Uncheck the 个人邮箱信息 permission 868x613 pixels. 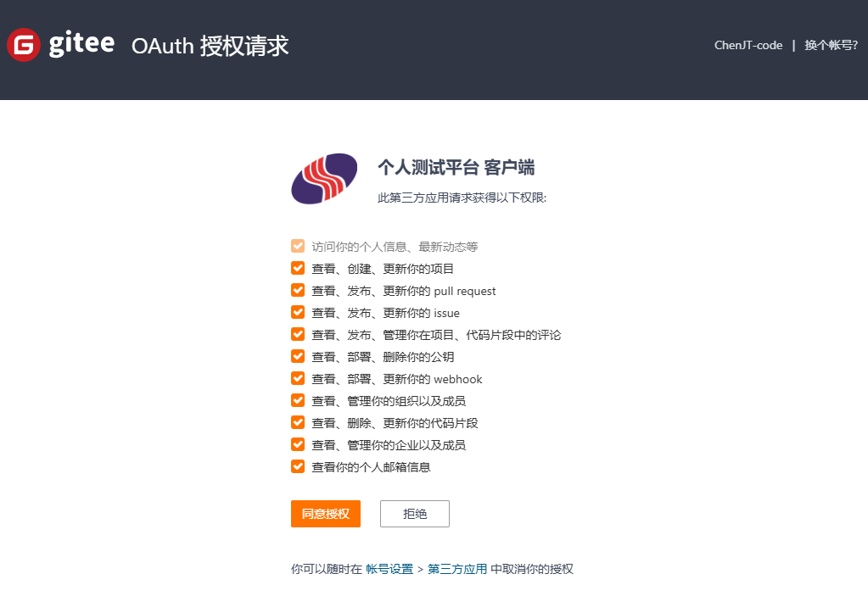coord(298,465)
